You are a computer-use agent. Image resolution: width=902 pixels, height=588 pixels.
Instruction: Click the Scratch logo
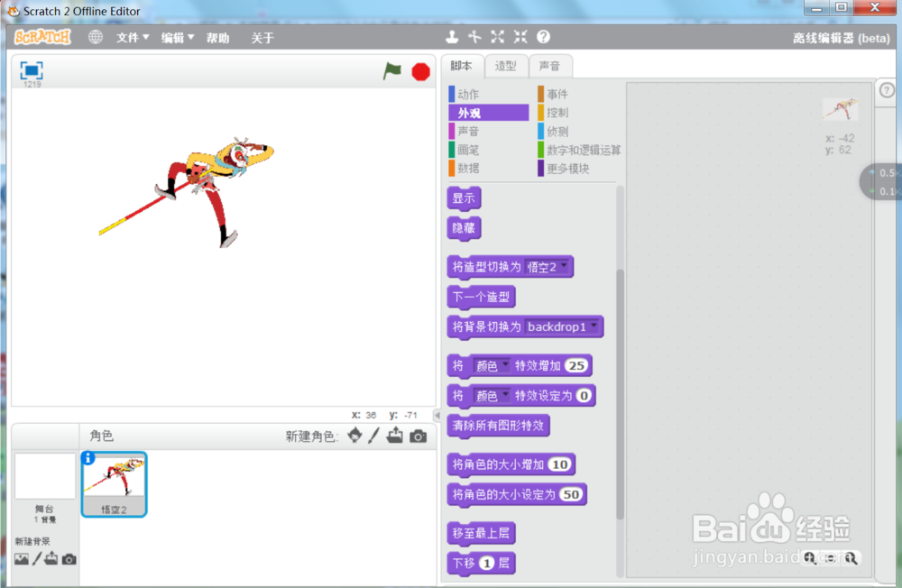42,37
